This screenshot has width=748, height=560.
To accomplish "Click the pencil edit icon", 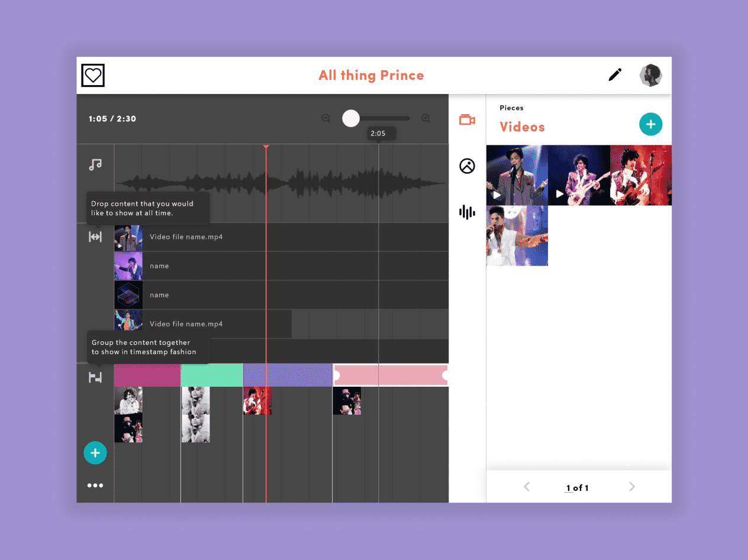I will click(615, 75).
